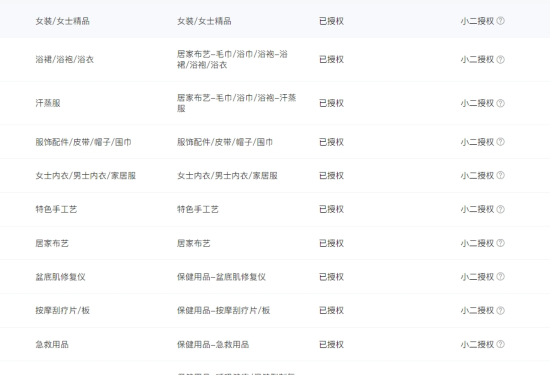550x375 pixels.
Task: Click path 保健用品-急救用品
Action: [213, 344]
